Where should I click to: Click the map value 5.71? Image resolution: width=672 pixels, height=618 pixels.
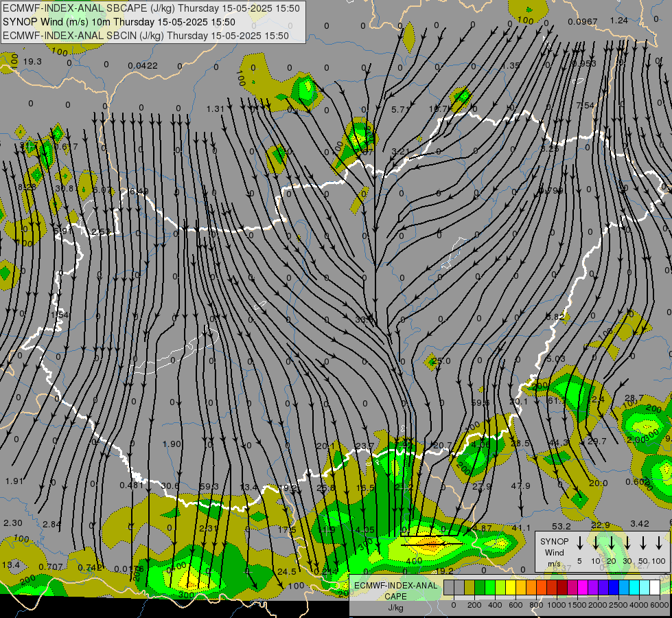pos(400,110)
